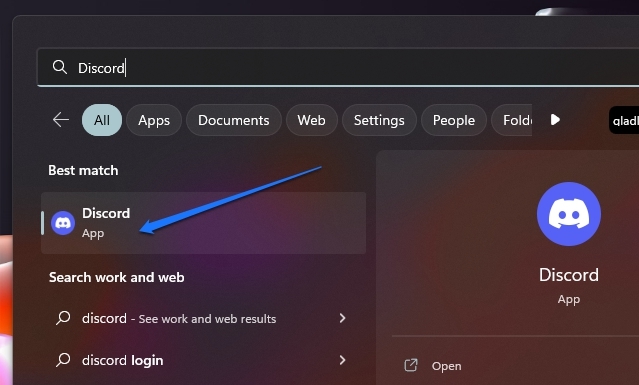639x385 pixels.
Task: Click the Open external-launch icon
Action: (x=411, y=365)
